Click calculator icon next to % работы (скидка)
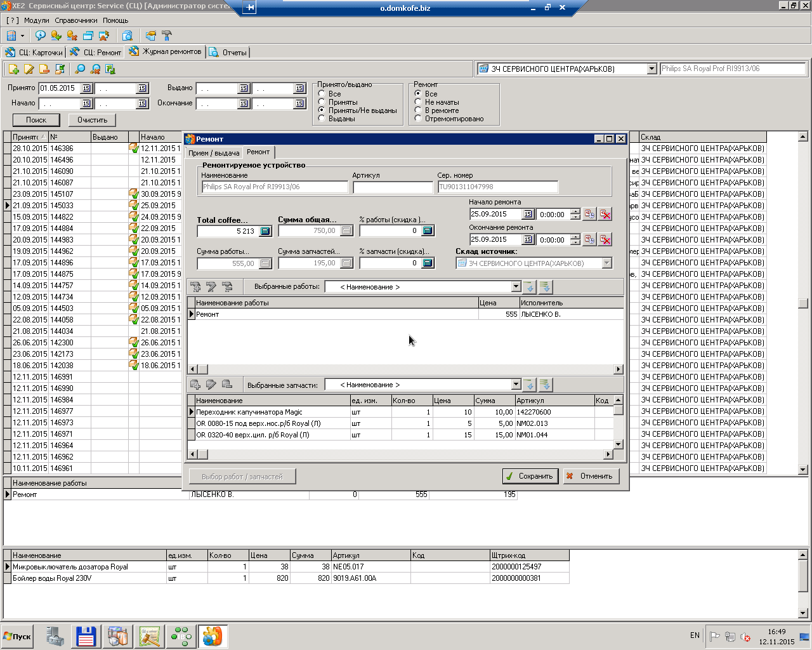The height and width of the screenshot is (650, 812). (428, 231)
